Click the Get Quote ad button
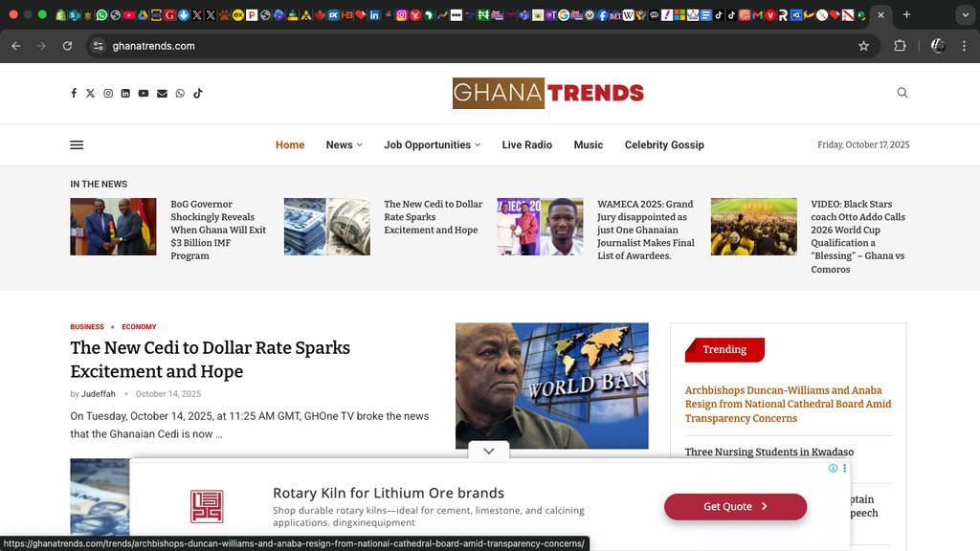This screenshot has height=551, width=980. (x=735, y=507)
